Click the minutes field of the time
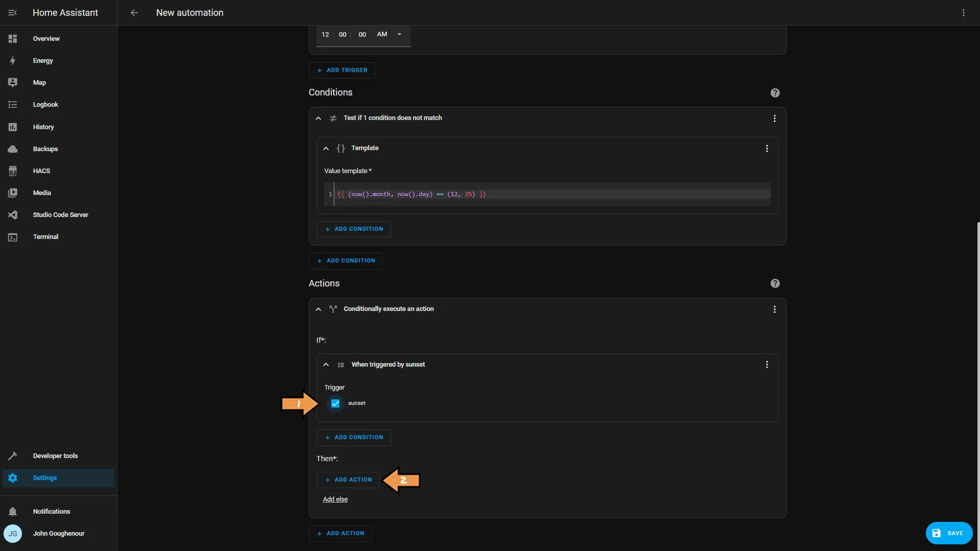The image size is (980, 551). (x=342, y=35)
